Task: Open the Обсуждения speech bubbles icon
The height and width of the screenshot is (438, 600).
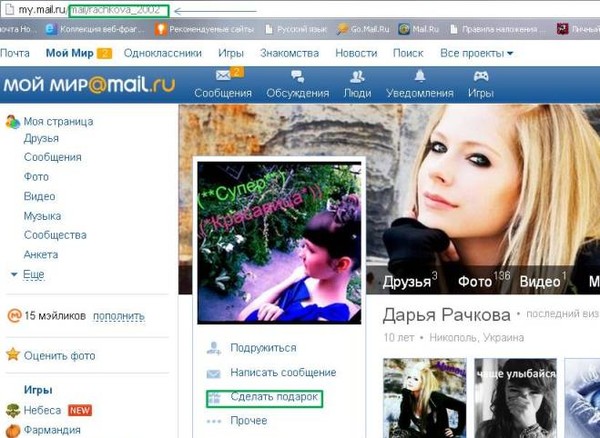Action: 297,76
